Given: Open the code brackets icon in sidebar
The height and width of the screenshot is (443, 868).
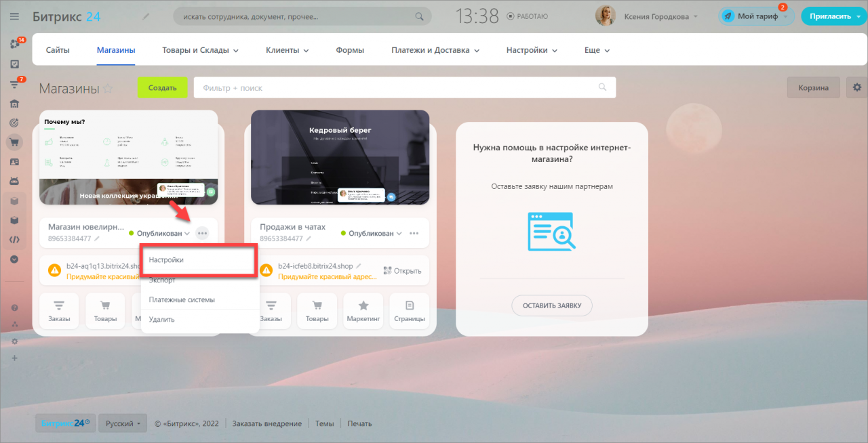Looking at the screenshot, I should (x=15, y=240).
